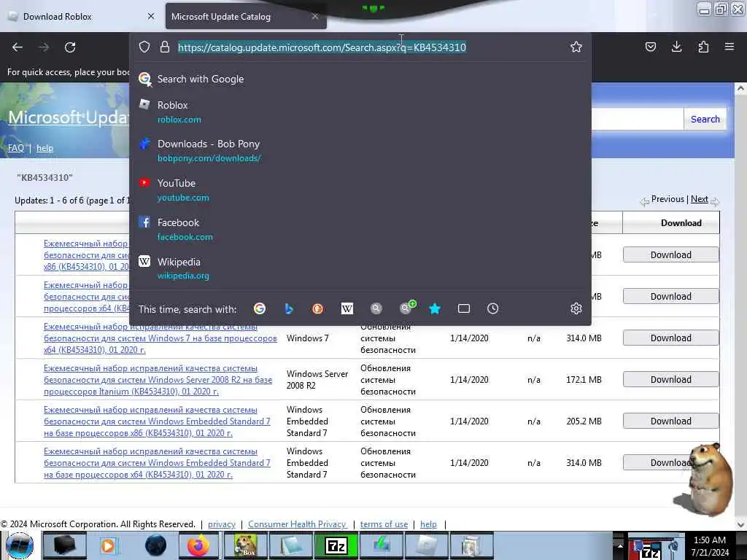Open the privacy footer link
The width and height of the screenshot is (747, 560).
click(x=222, y=524)
